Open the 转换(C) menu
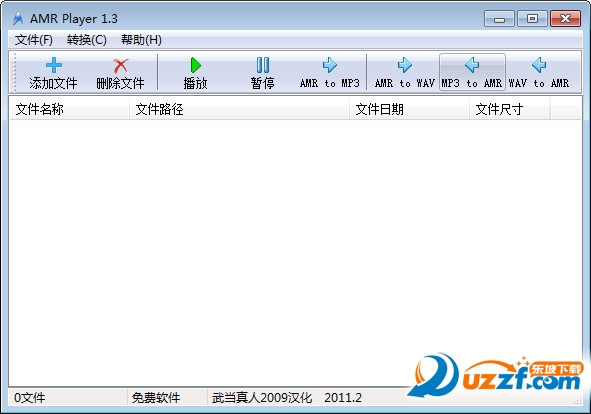591x414 pixels. (x=87, y=40)
